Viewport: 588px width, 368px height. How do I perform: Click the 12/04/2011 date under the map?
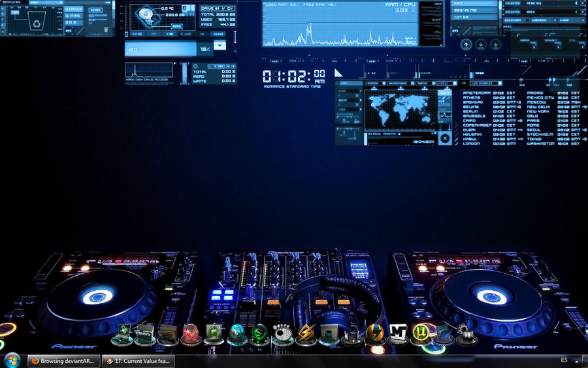[423, 142]
